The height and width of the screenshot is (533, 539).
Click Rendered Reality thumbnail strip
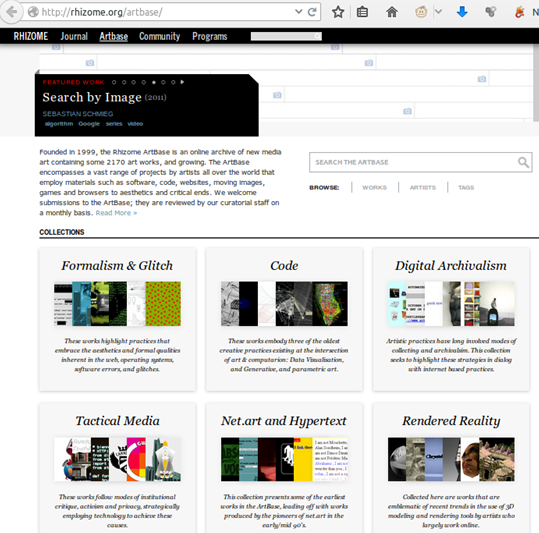(451, 459)
